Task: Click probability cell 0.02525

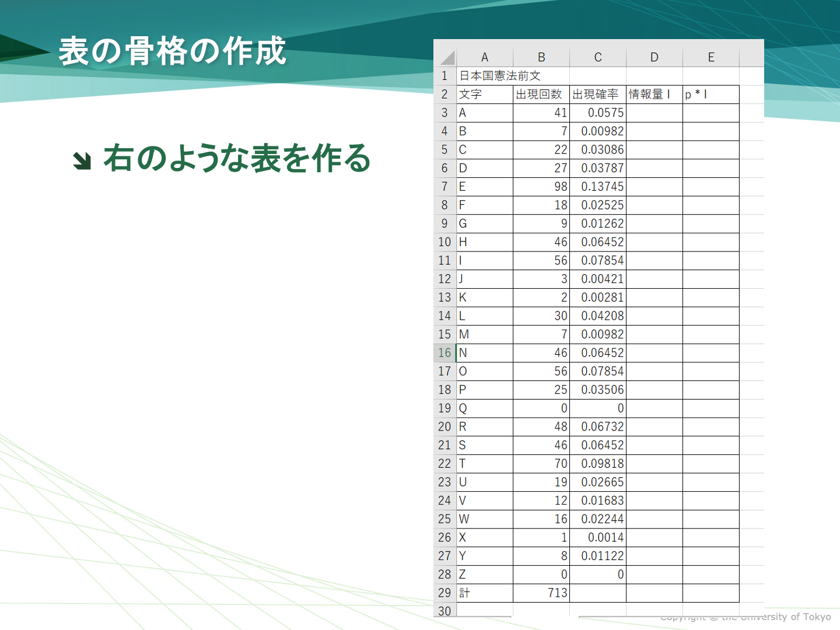Action: (598, 205)
